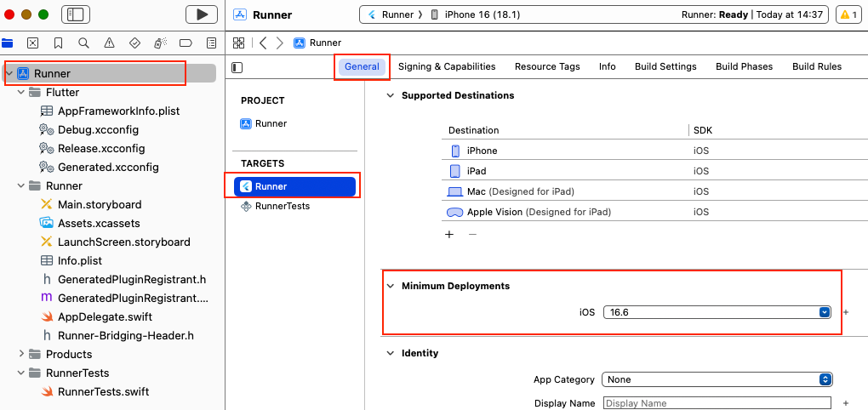Collapse the Identity section
Screen dimensions: 868x410
[391, 353]
